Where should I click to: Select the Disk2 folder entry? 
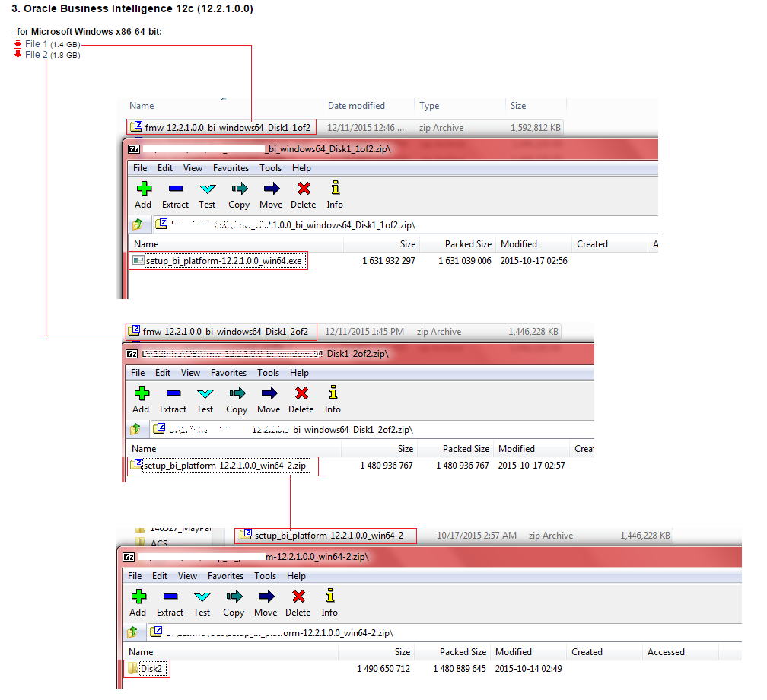(147, 669)
